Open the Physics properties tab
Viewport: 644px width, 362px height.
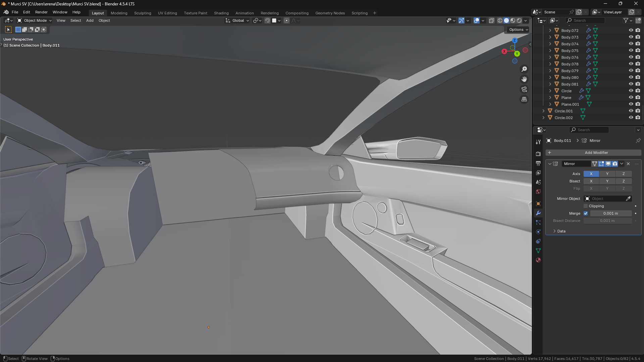[538, 232]
